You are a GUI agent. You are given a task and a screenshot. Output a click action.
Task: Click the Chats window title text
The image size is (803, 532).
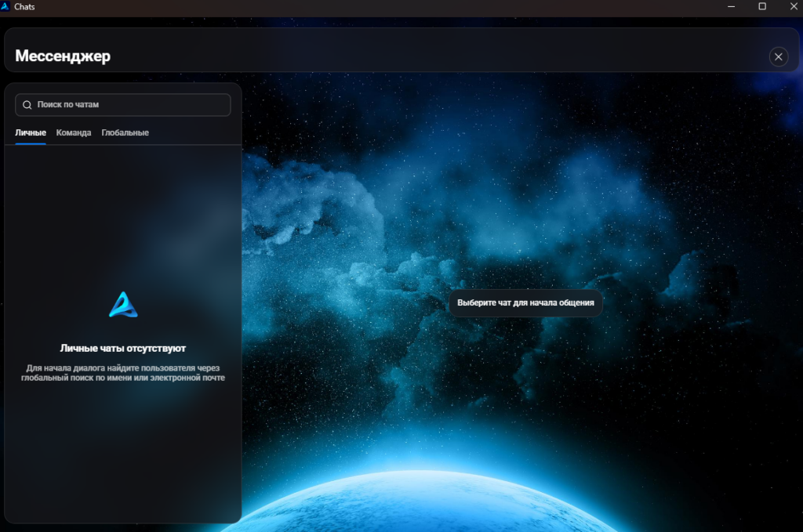tap(24, 7)
